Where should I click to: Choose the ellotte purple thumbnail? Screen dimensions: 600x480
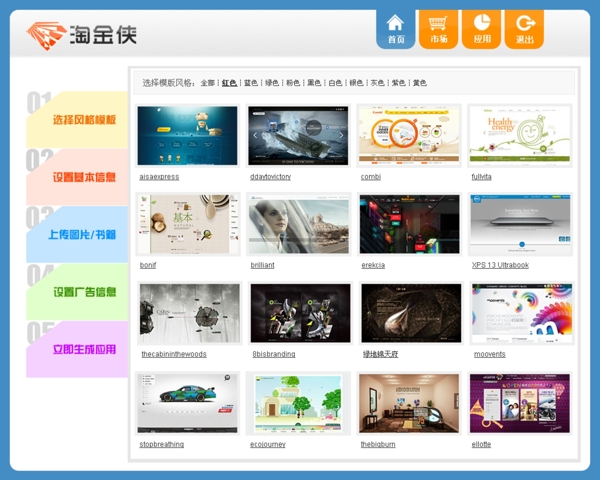pos(520,403)
